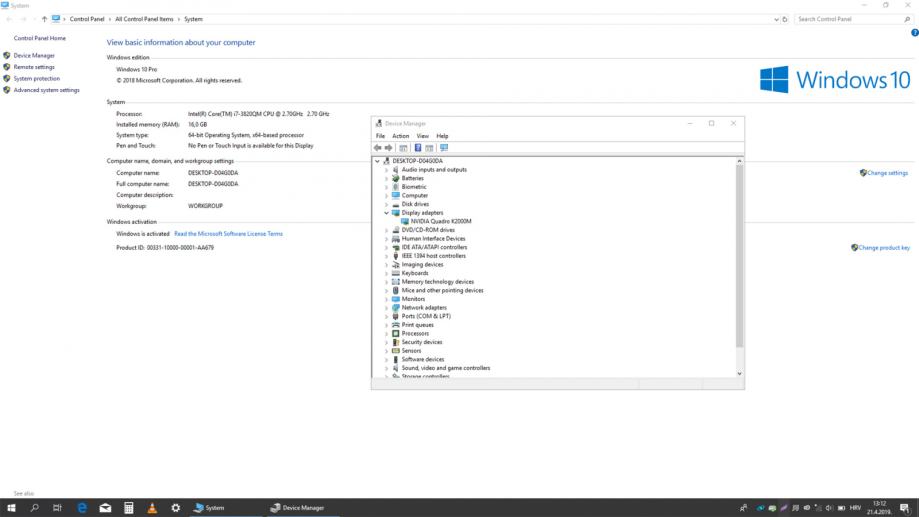Open the Action menu in Device Manager

[x=400, y=136]
